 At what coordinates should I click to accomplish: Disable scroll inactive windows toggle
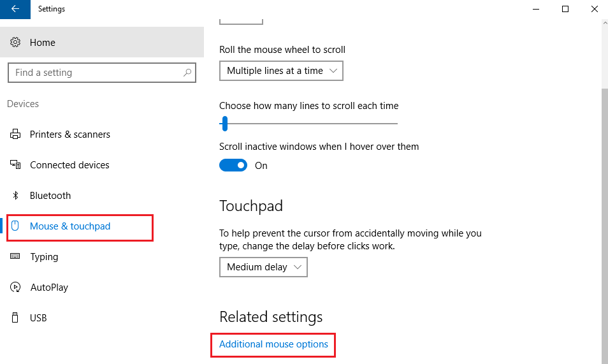[233, 166]
